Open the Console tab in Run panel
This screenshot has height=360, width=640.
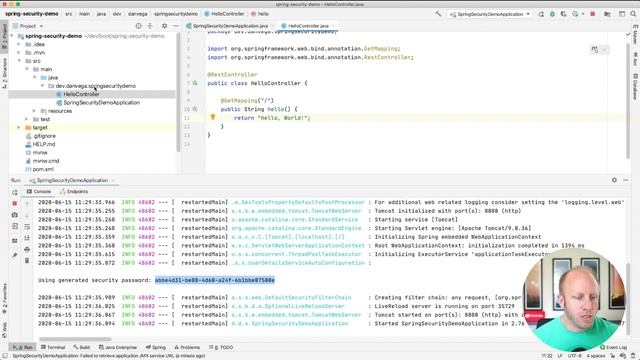39,191
